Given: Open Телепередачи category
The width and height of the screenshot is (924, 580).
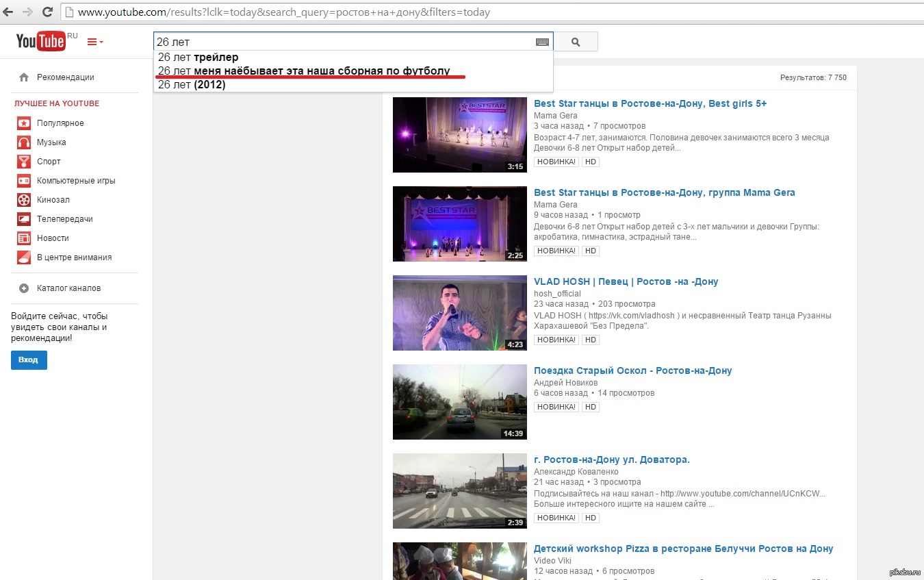Looking at the screenshot, I should coord(65,219).
